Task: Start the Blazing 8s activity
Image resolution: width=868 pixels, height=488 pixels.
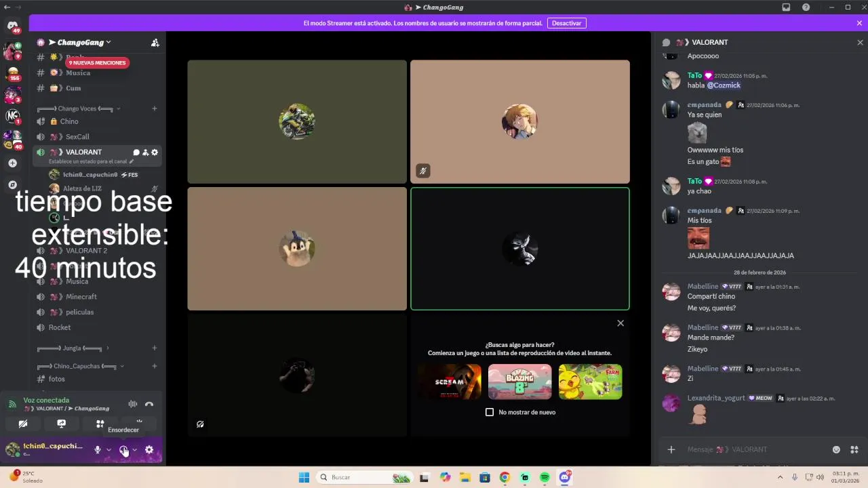Action: point(520,382)
